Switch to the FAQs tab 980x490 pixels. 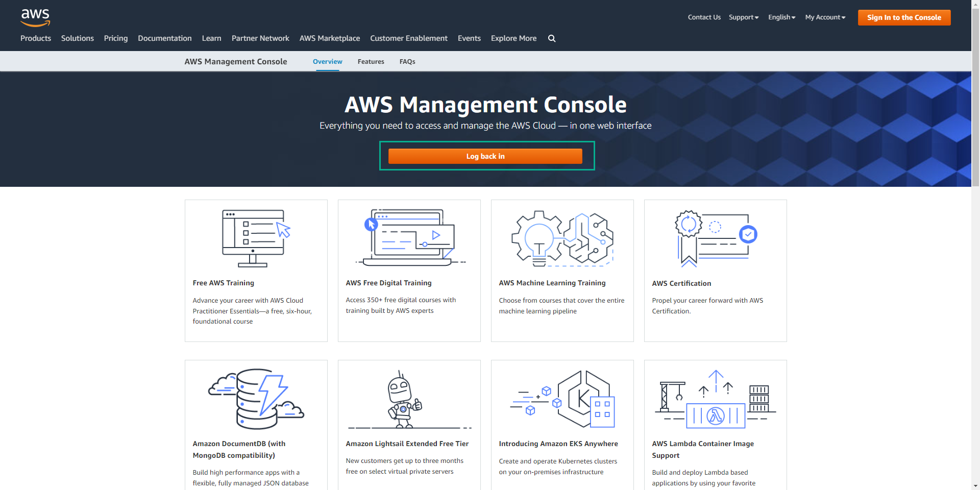[407, 62]
